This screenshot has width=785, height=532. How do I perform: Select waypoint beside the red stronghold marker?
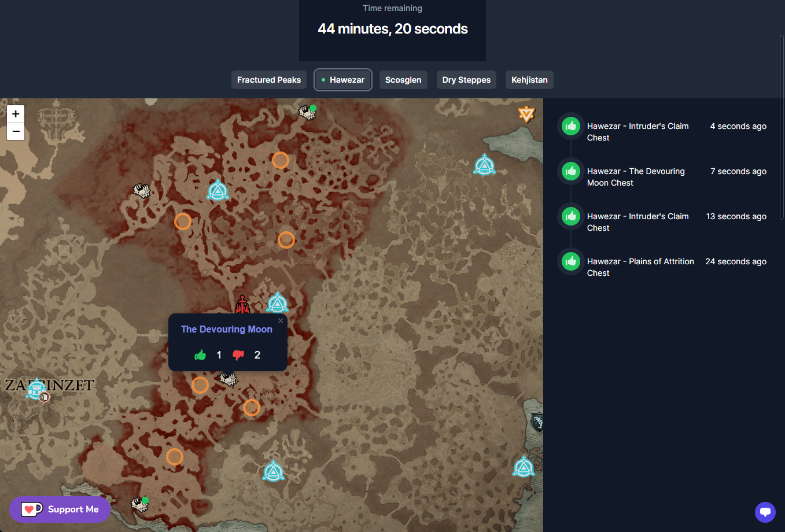point(277,302)
